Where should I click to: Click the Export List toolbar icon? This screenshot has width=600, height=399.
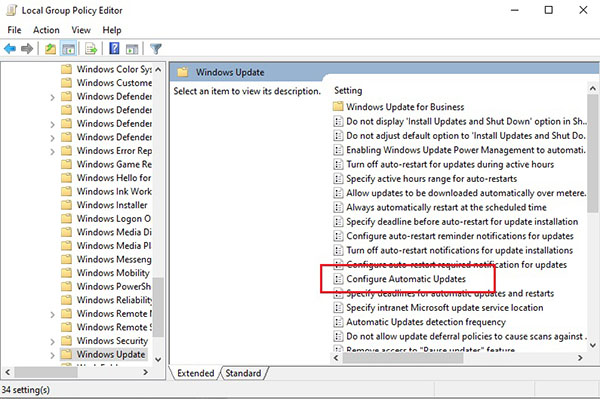[x=91, y=49]
